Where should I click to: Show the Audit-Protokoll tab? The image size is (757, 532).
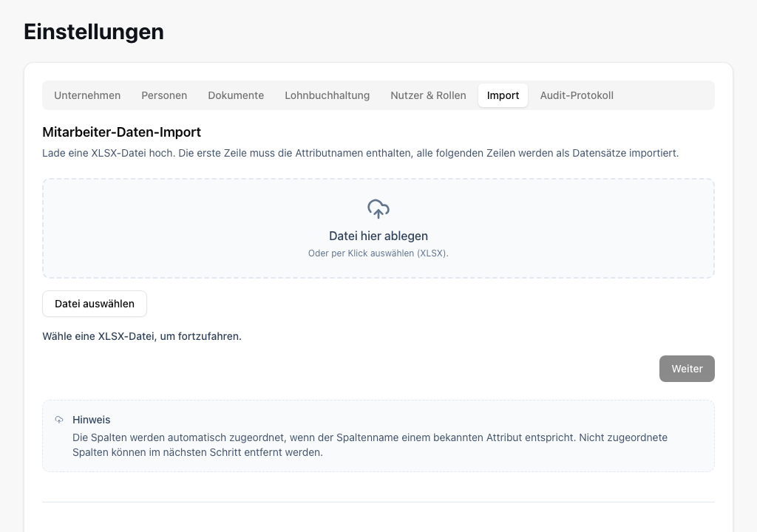coord(577,95)
